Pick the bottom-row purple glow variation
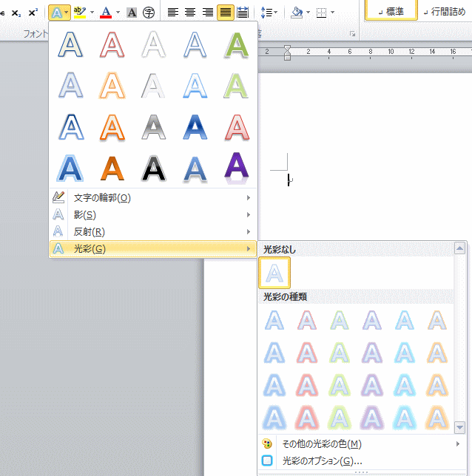Screen dimensions: 472x476 pyautogui.click(x=372, y=418)
